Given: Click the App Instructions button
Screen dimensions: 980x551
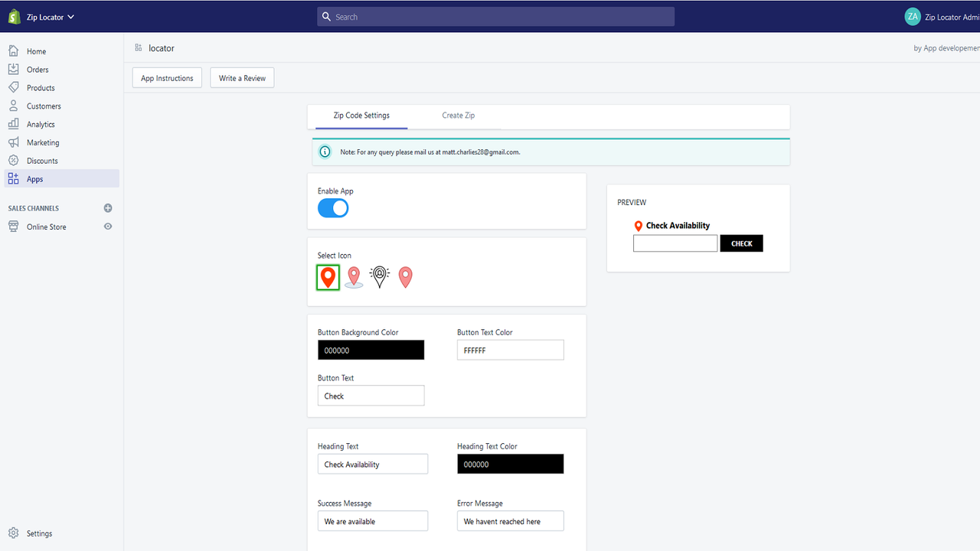Looking at the screenshot, I should coord(167,77).
